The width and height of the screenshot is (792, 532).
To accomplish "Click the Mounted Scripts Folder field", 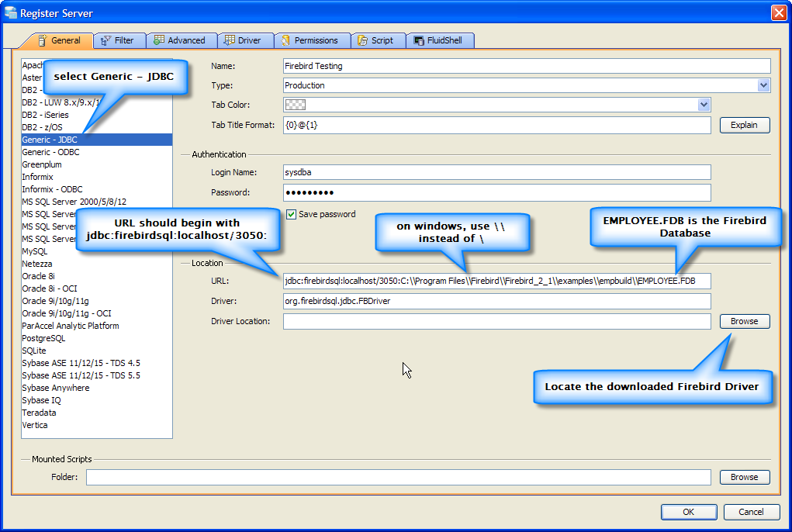I will (399, 477).
